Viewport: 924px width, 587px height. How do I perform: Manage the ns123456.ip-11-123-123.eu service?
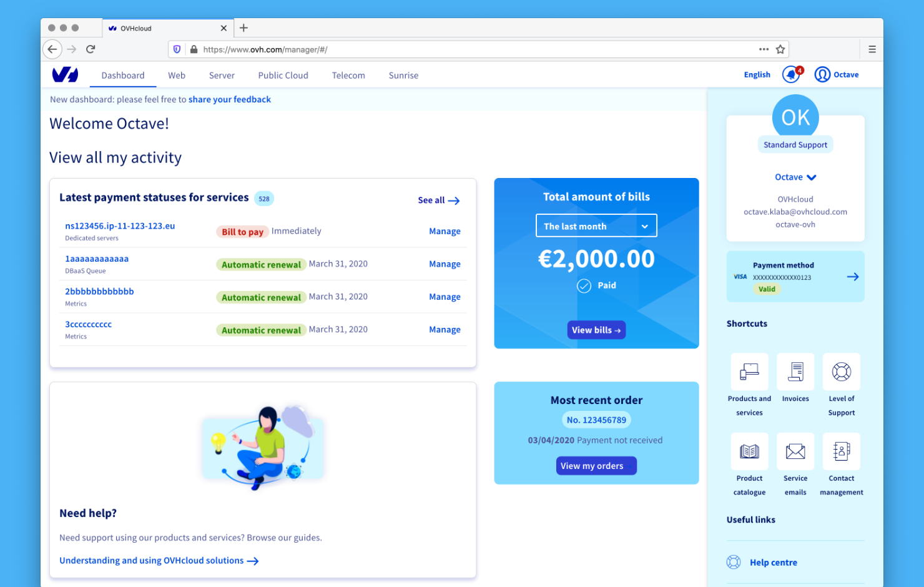[x=445, y=231]
